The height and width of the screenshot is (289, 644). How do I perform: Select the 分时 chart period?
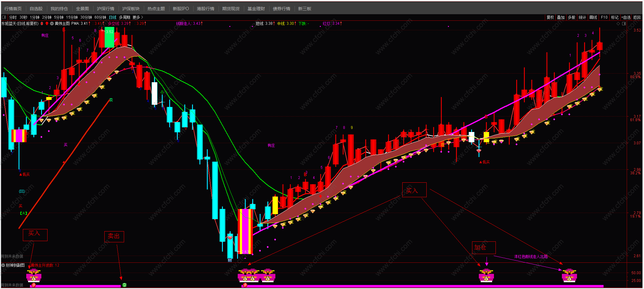13,17
